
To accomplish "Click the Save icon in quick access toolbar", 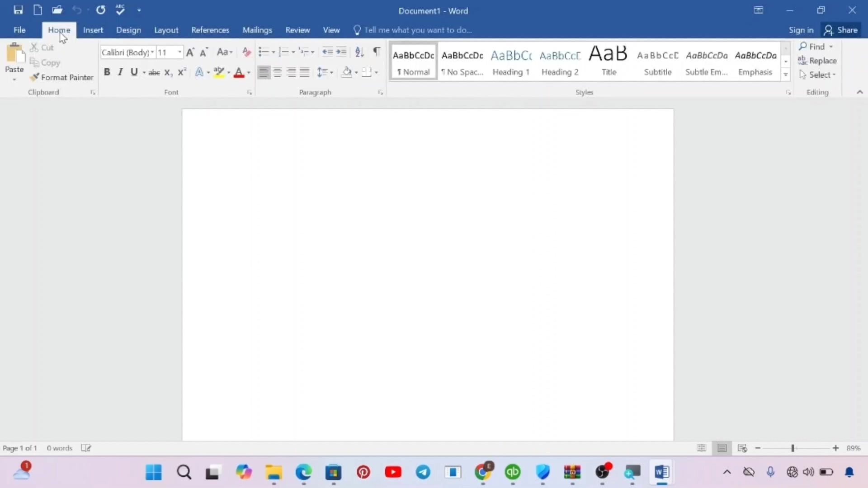I will pos(18,10).
